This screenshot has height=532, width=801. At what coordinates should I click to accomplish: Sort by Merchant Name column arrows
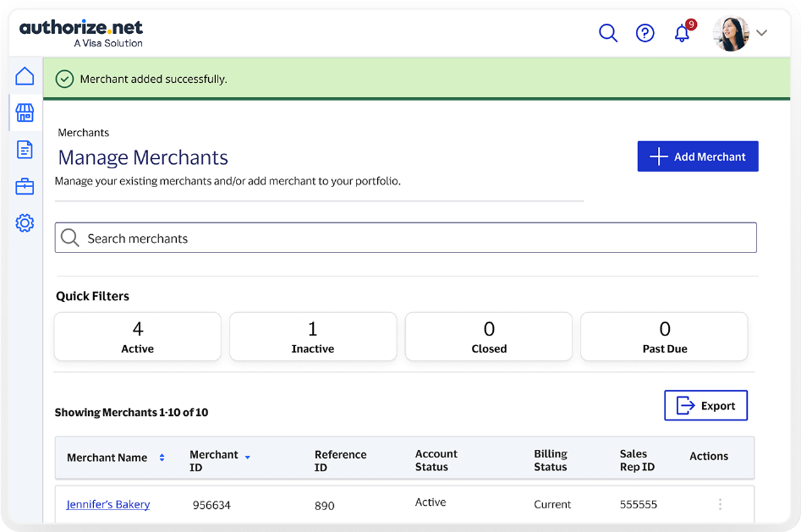click(162, 458)
